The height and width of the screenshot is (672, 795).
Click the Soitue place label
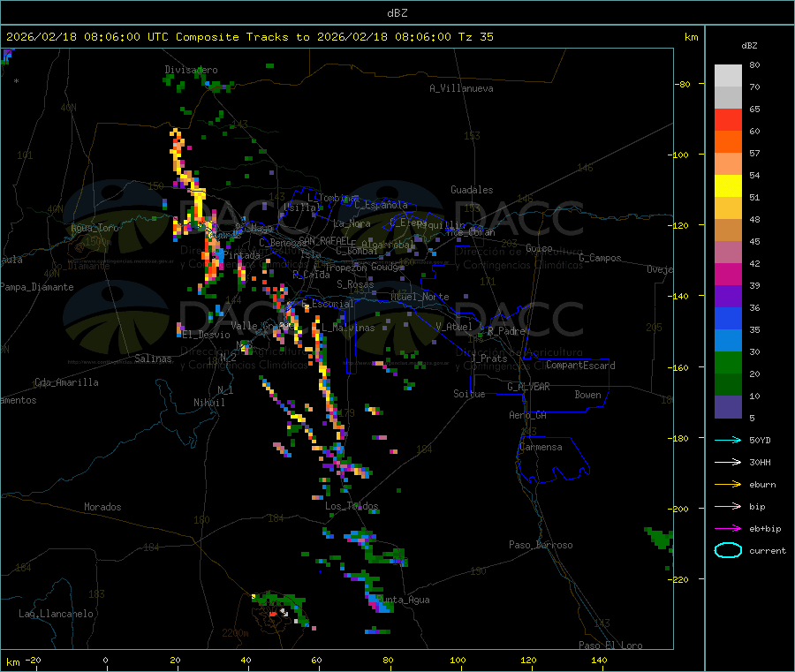click(x=469, y=394)
